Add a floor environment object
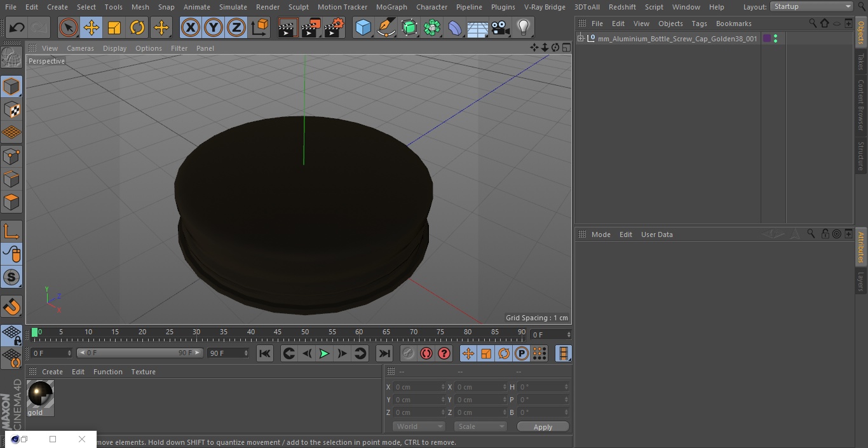The image size is (868, 448). 478,28
